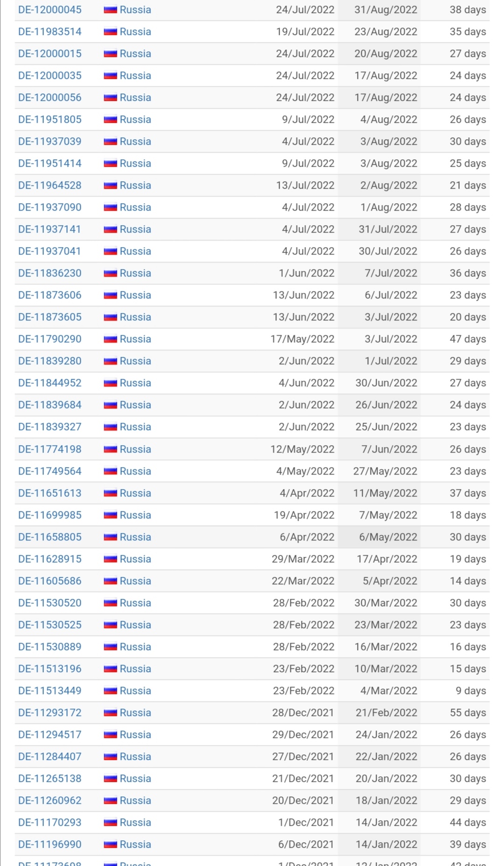Click the flag icon in DE-12000056 row
The image size is (504, 866).
click(x=110, y=98)
